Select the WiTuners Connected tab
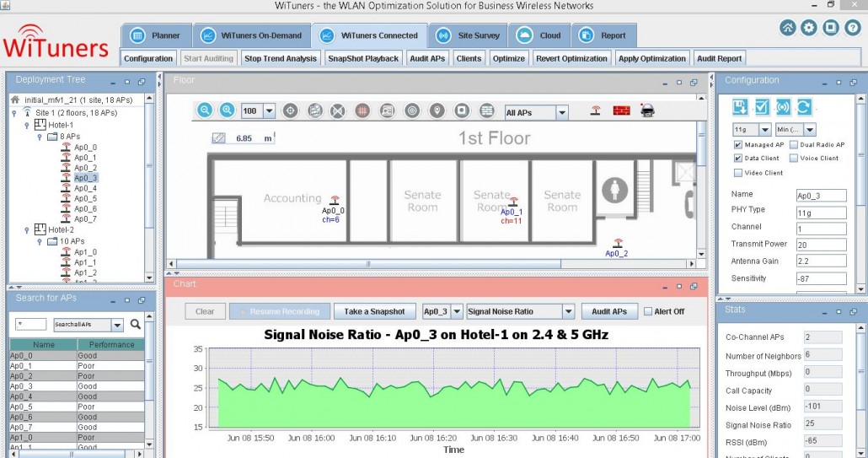Viewport: 868px width, 458px height. point(369,35)
